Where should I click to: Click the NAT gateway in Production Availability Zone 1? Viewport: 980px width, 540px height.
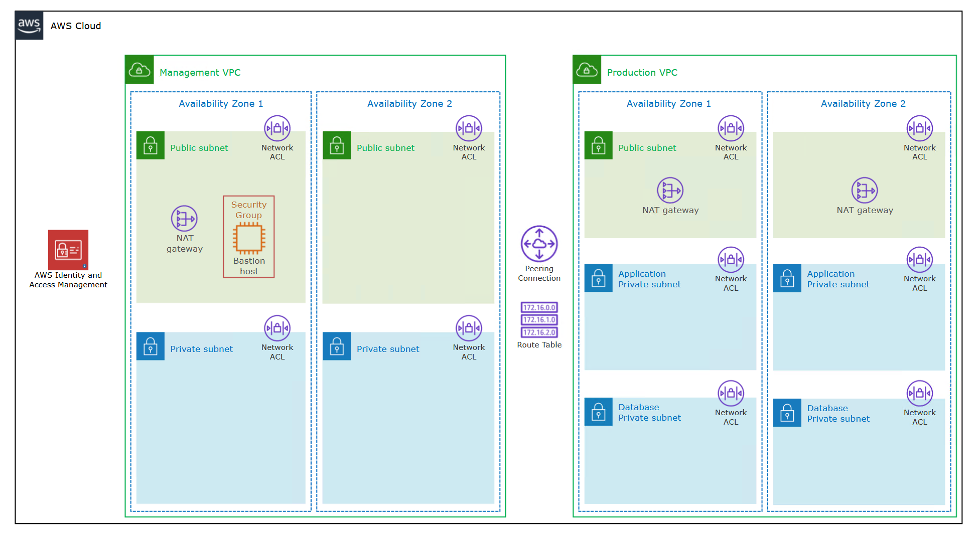(670, 191)
